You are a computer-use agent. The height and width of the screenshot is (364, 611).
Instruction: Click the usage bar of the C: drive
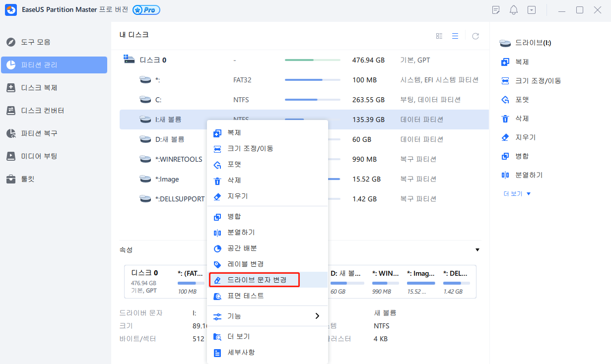pos(312,99)
